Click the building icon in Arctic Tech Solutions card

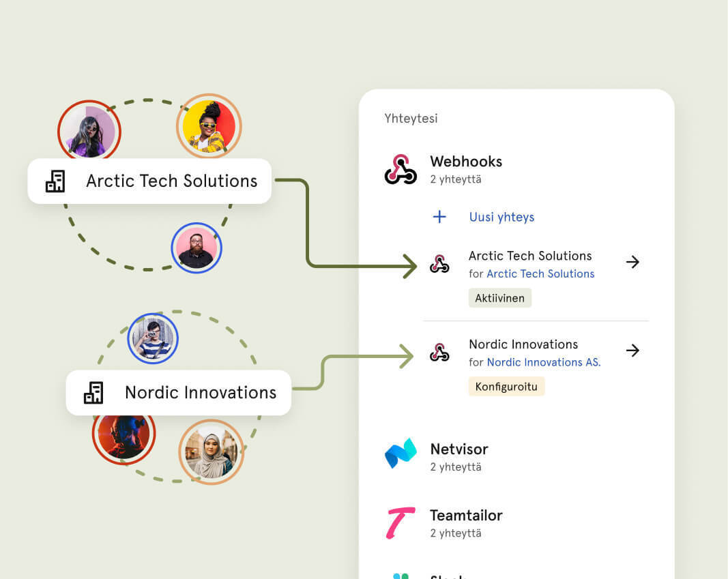pos(55,181)
